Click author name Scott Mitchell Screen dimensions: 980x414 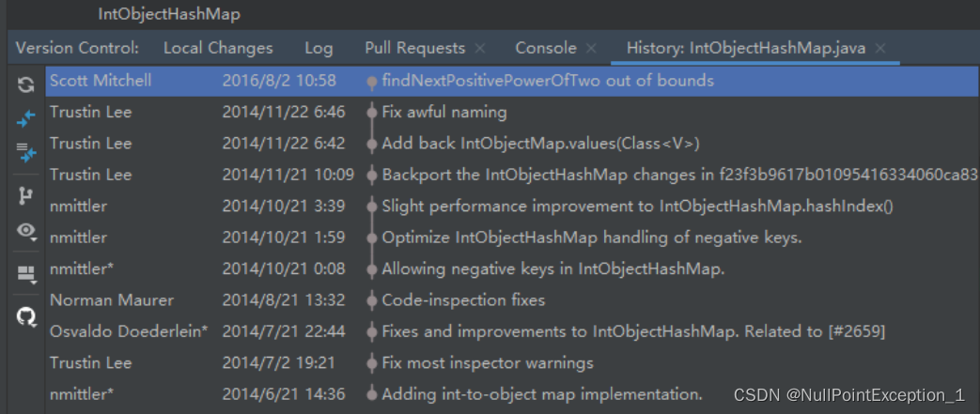click(x=101, y=81)
